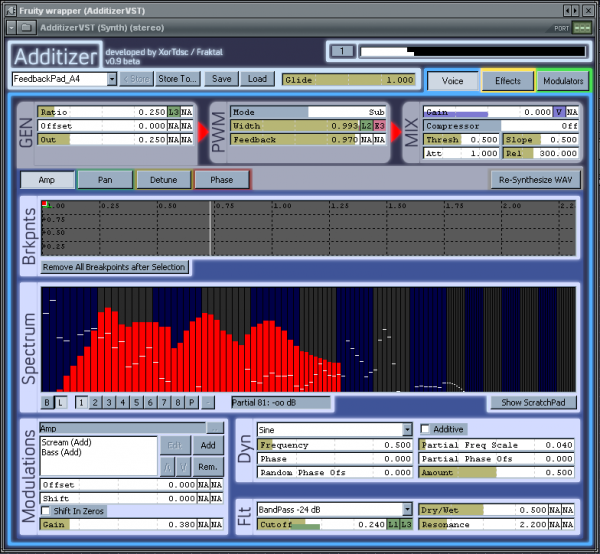
Task: Select the Pan tab
Action: [x=105, y=180]
